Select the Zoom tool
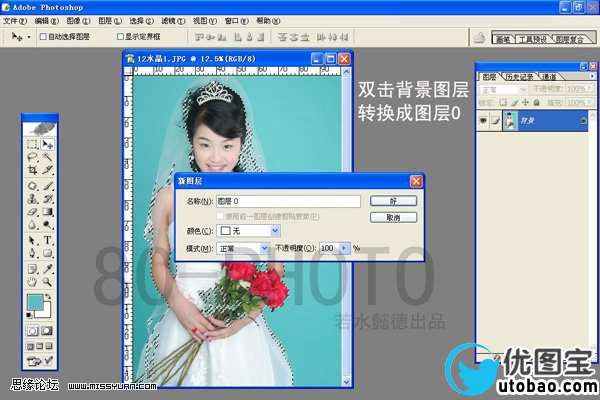The image size is (600, 400). (x=47, y=282)
